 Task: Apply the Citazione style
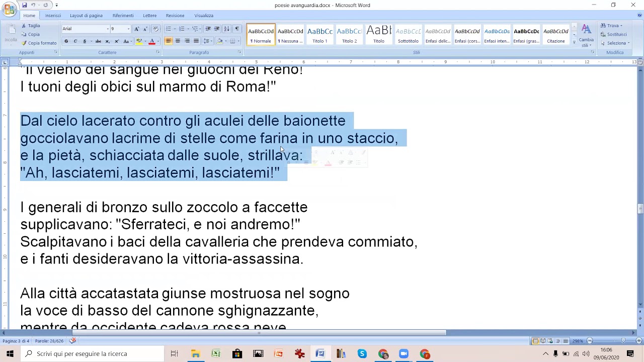(x=556, y=34)
